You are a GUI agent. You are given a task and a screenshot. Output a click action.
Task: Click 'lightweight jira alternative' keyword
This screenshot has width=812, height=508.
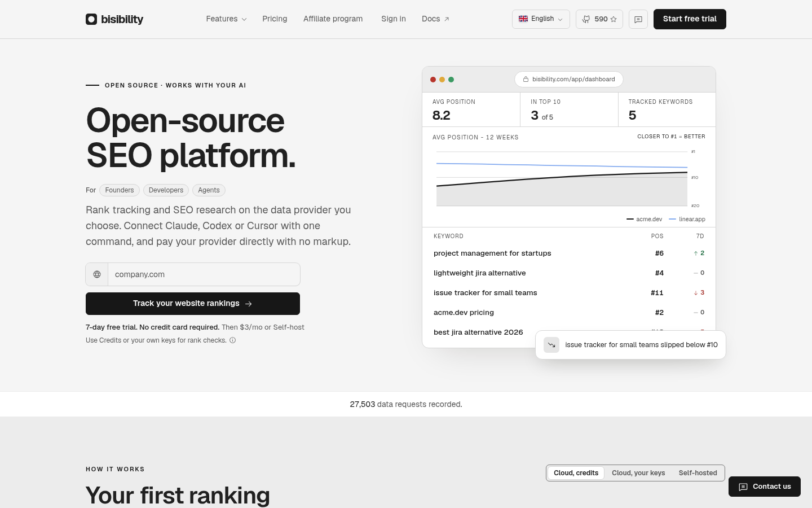tap(480, 273)
